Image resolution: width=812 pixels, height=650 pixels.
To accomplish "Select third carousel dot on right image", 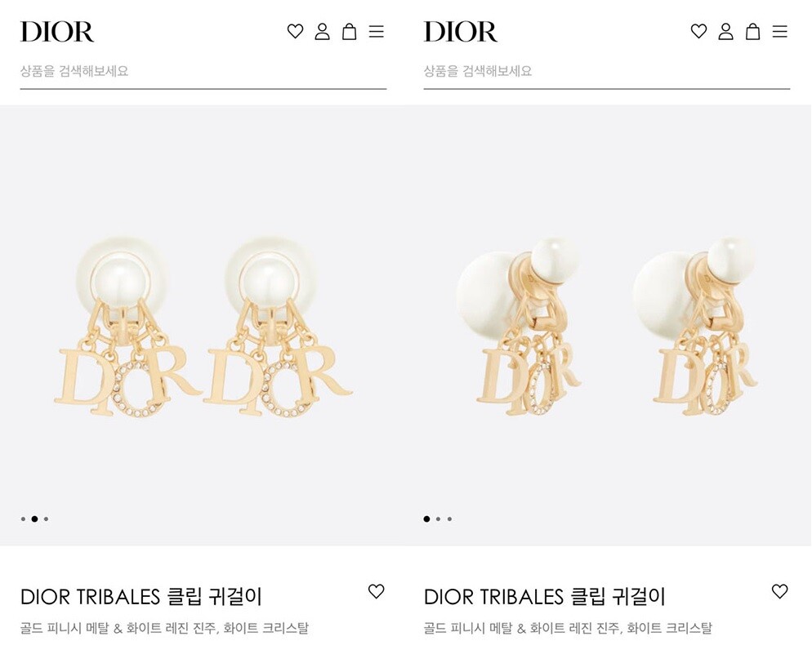I will (449, 519).
